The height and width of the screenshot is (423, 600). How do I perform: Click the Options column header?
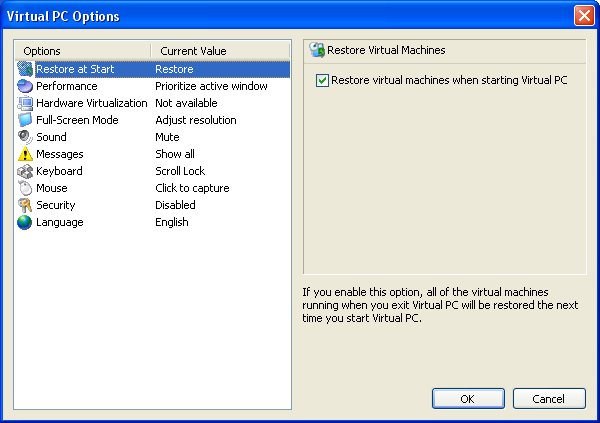click(x=83, y=51)
